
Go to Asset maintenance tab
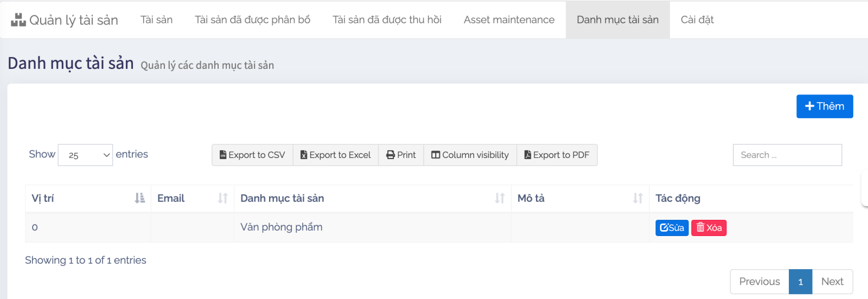click(x=509, y=20)
